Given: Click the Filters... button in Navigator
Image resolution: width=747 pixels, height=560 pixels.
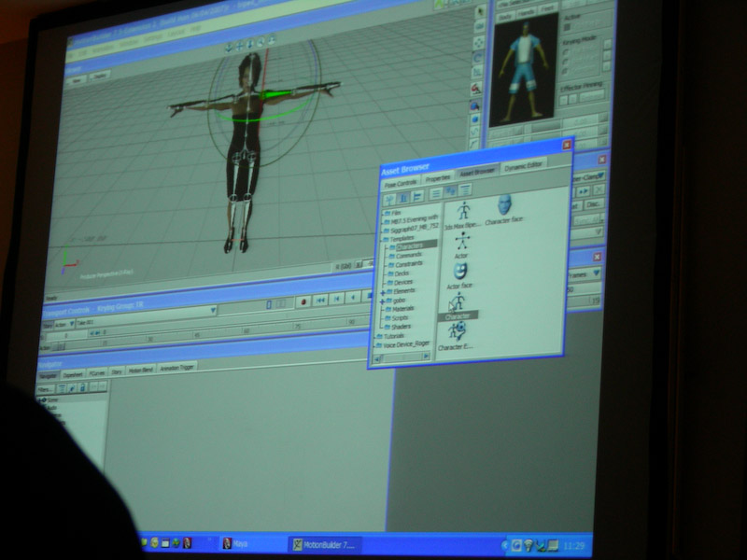Looking at the screenshot, I should pyautogui.click(x=46, y=390).
